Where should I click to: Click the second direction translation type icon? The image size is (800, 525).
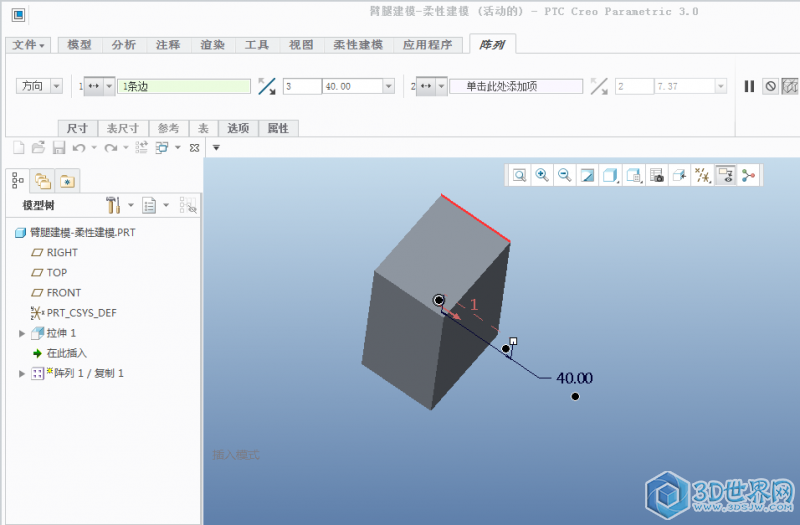[x=426, y=86]
